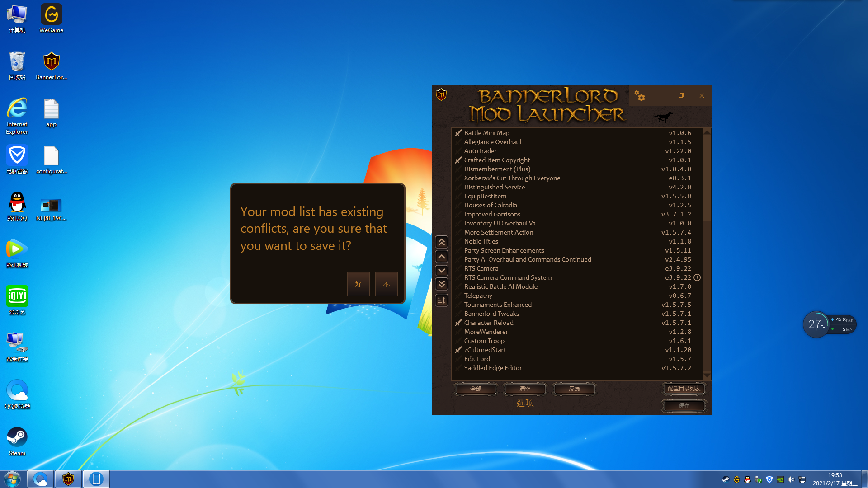Open the QQ浏览器 desktop icon
This screenshot has width=868, height=488.
pyautogui.click(x=17, y=394)
